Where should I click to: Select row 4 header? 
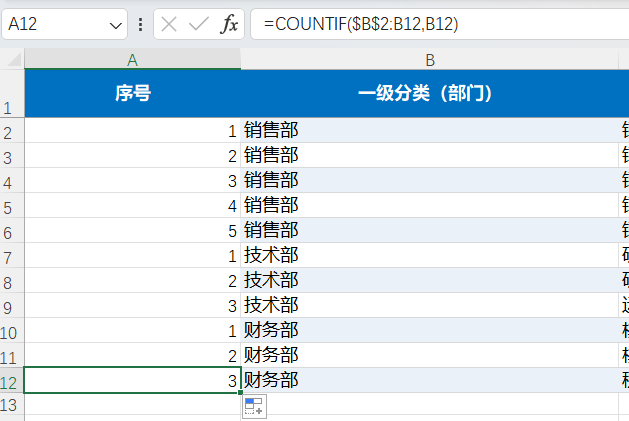[12, 180]
